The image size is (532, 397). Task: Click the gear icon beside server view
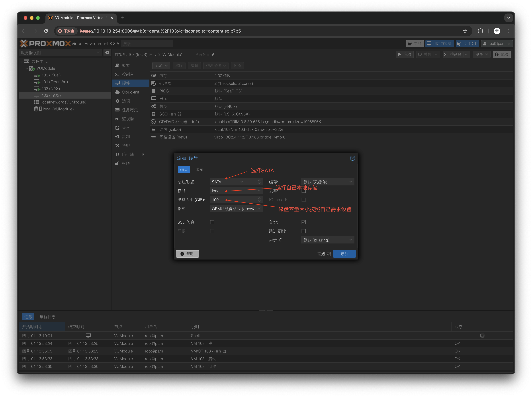(107, 52)
